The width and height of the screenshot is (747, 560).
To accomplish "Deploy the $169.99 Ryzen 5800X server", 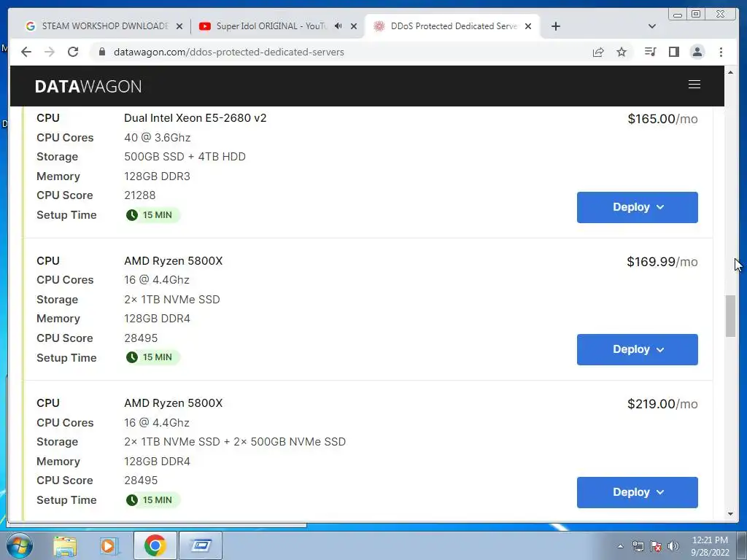I will [x=638, y=349].
